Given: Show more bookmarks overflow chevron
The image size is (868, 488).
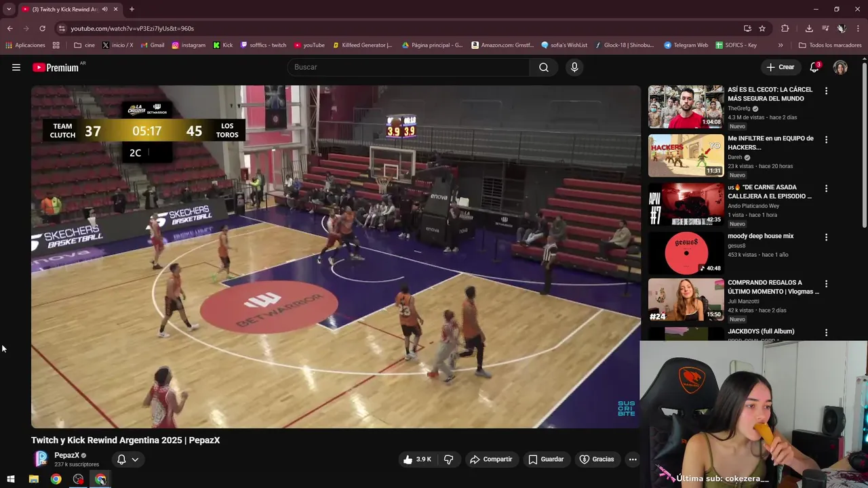Looking at the screenshot, I should (781, 45).
